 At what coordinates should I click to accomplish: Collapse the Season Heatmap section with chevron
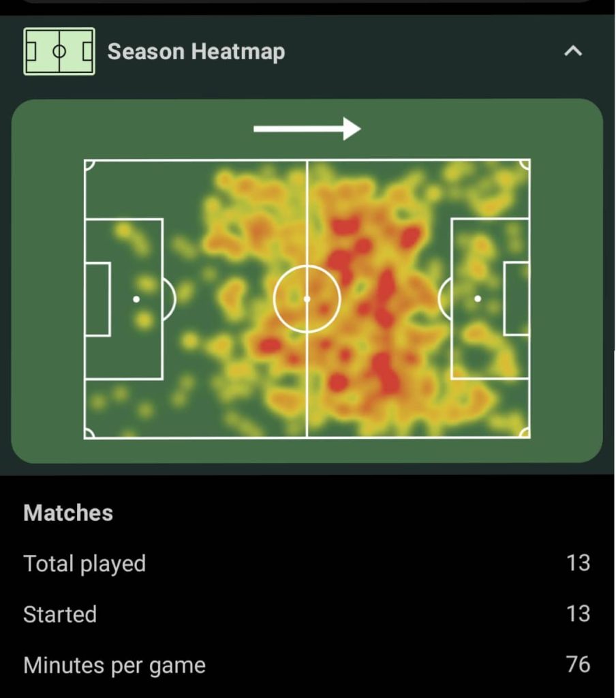pyautogui.click(x=573, y=51)
